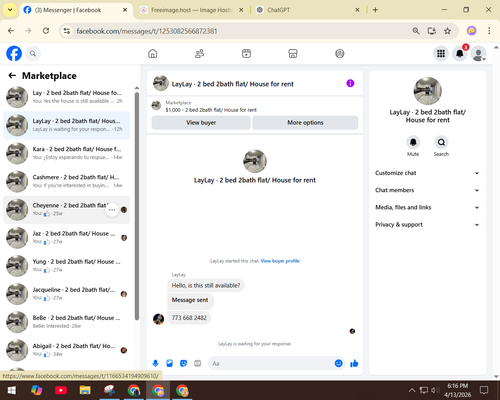Click the conversation list scrollbar
Image resolution: width=500 pixels, height=400 pixels.
[137, 206]
